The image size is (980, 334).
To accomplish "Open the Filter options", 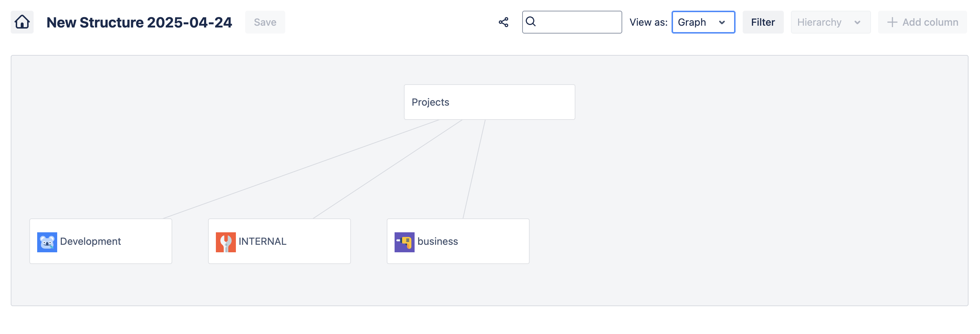I will coord(762,22).
